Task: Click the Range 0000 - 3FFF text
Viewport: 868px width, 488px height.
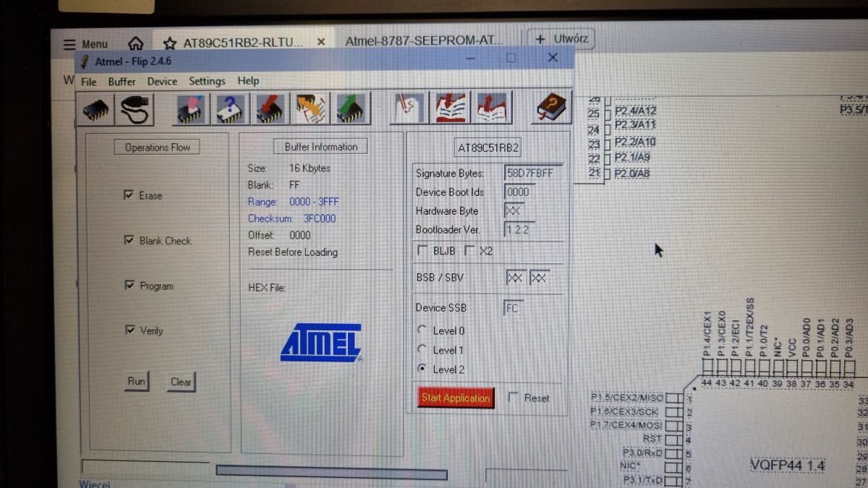Action: coord(314,202)
